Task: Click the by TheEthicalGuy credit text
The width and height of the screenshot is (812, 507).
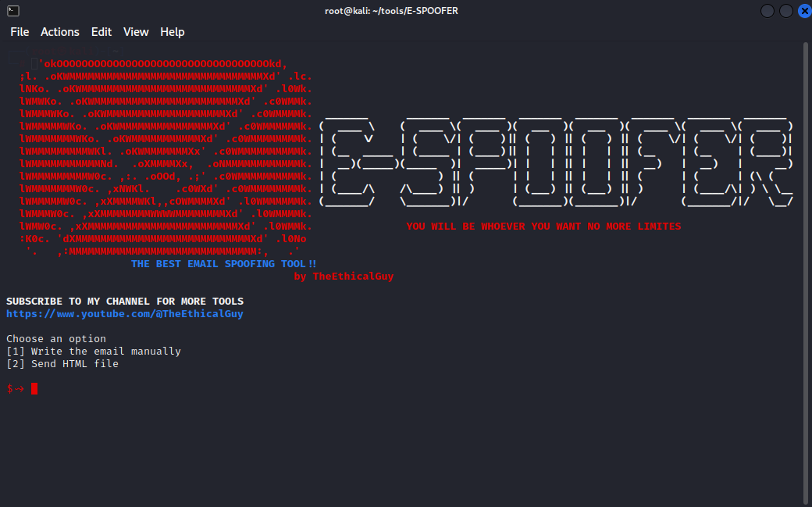Action: click(344, 276)
